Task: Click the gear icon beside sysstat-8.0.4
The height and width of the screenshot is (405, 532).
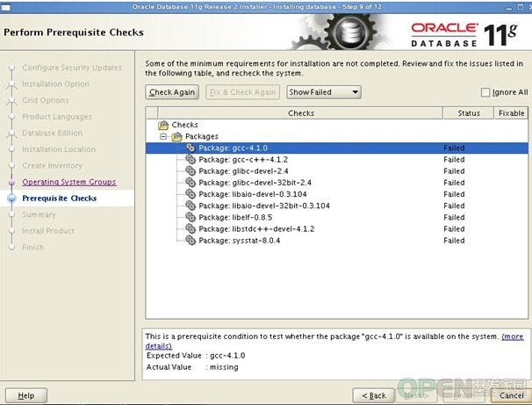Action: 191,240
